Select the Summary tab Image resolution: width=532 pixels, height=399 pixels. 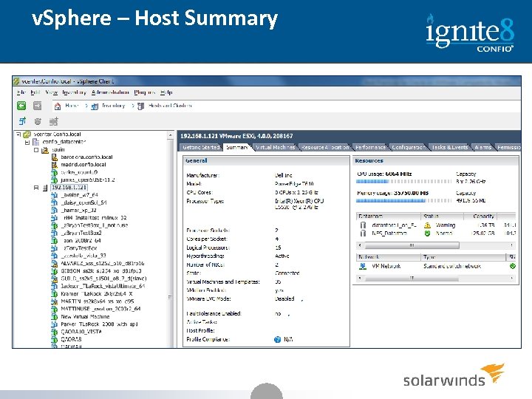point(237,147)
